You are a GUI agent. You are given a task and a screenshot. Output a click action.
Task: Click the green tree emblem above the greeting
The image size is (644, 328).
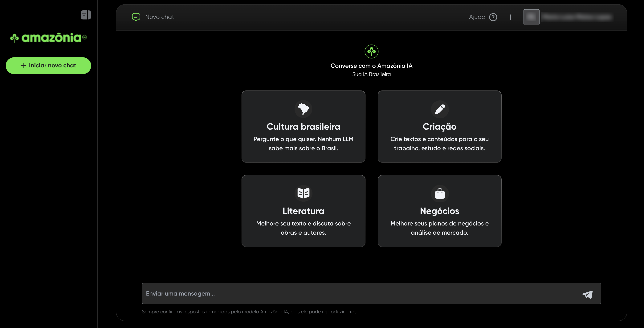click(x=371, y=52)
